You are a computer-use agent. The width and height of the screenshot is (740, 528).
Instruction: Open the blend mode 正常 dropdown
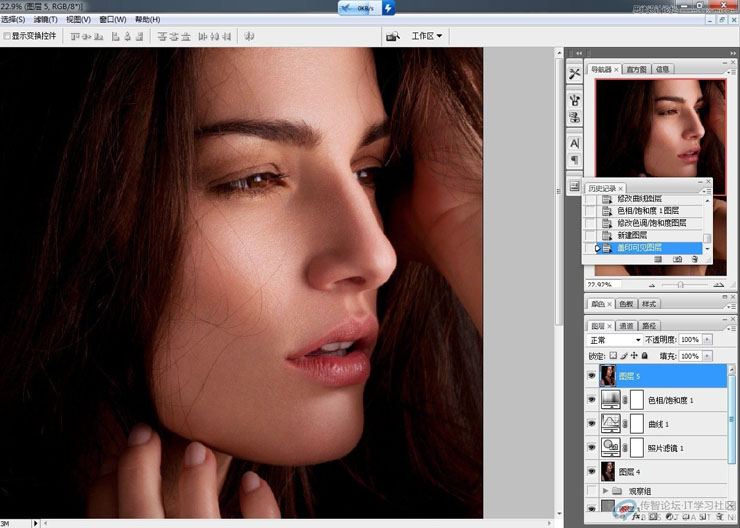pyautogui.click(x=615, y=340)
